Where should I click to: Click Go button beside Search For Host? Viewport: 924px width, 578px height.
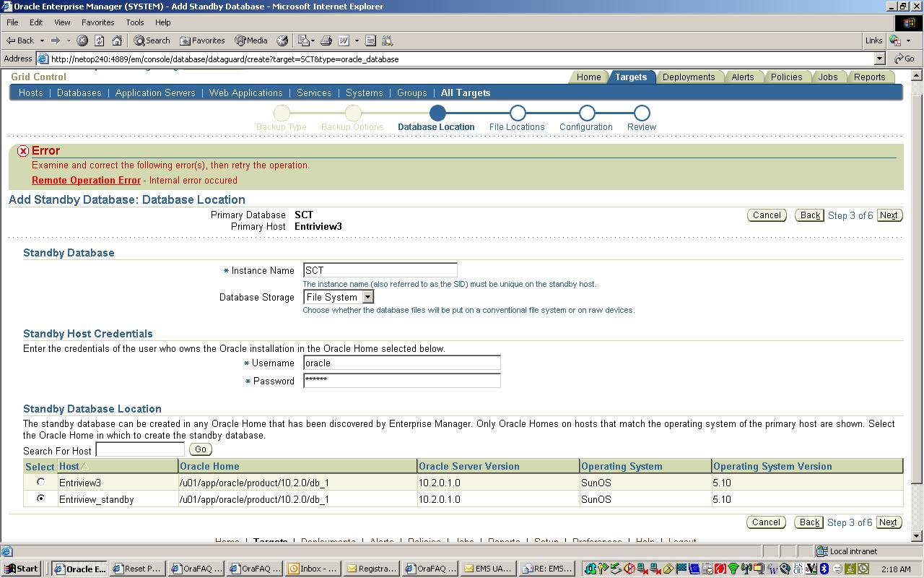tap(200, 449)
